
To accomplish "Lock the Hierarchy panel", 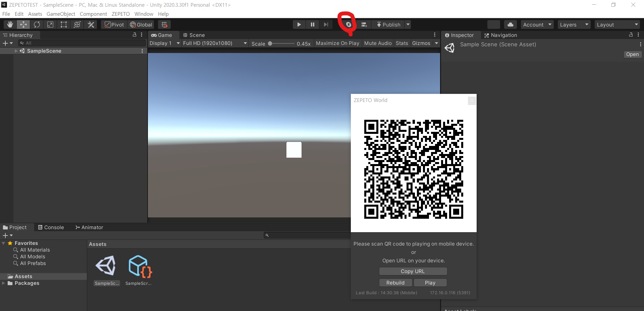I will point(135,35).
